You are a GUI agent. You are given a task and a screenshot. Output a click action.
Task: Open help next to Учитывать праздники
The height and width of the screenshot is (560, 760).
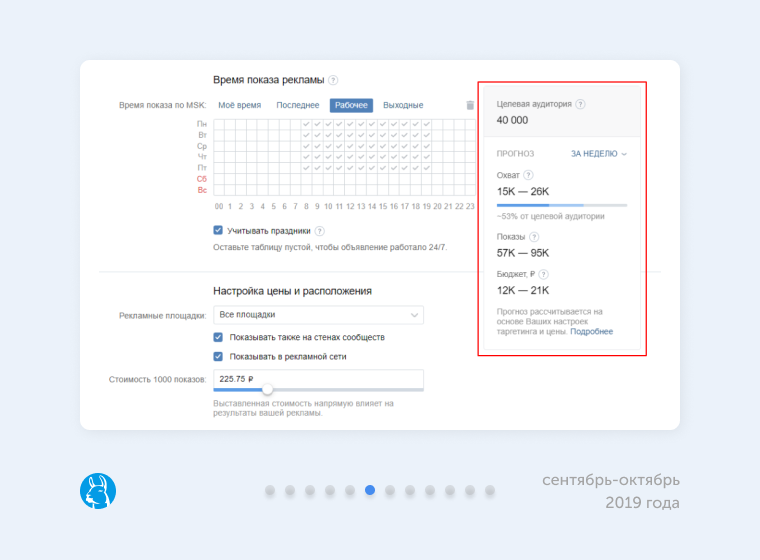click(319, 231)
